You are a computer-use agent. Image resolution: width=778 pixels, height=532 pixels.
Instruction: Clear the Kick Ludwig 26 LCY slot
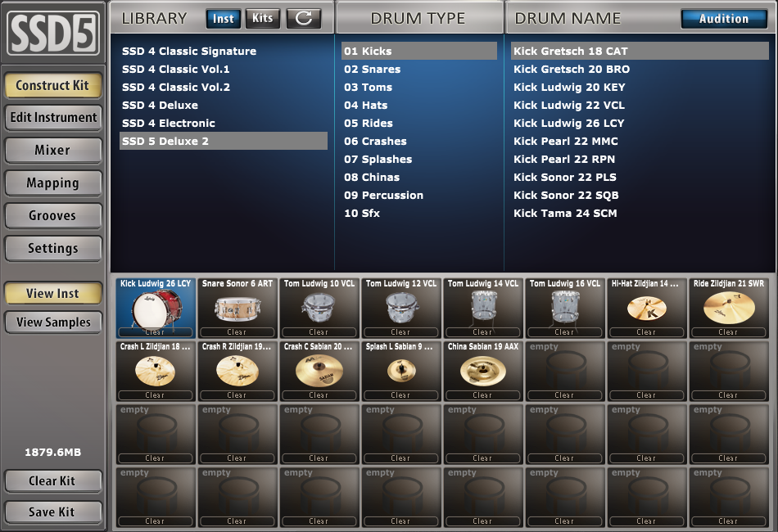click(x=156, y=332)
